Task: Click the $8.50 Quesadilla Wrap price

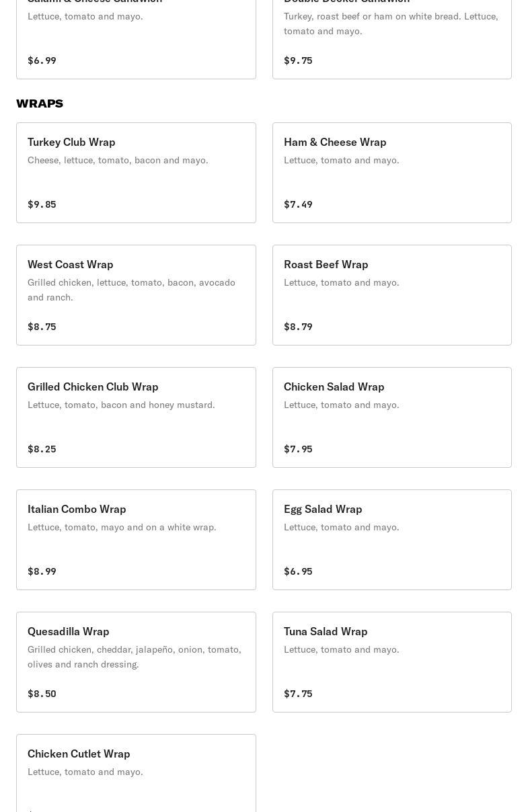Action: pyautogui.click(x=42, y=694)
